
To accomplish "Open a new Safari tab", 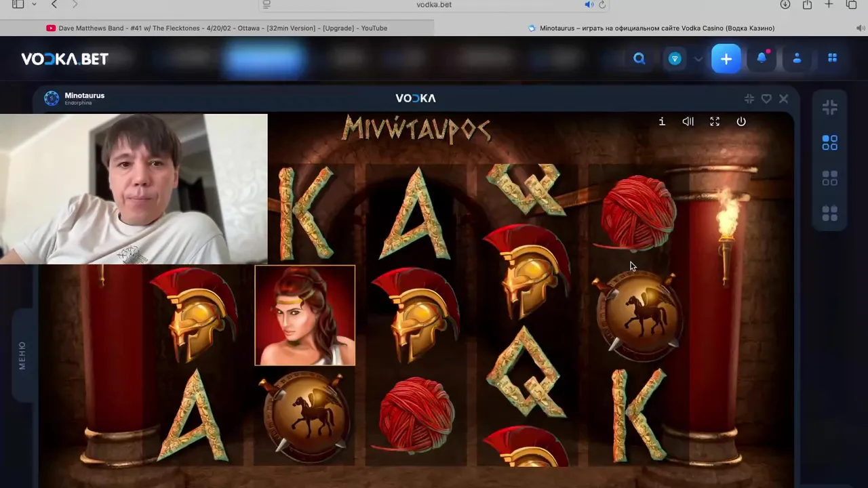I will point(829,5).
